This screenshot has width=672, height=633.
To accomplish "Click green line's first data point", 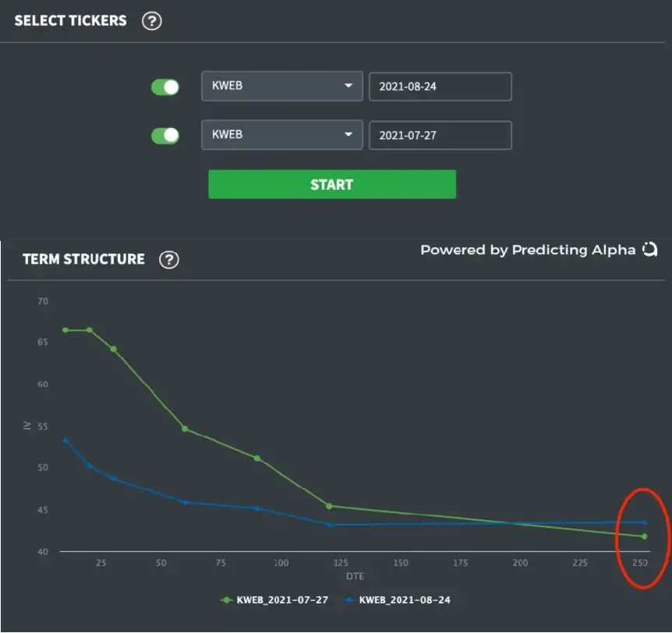I will (x=65, y=330).
